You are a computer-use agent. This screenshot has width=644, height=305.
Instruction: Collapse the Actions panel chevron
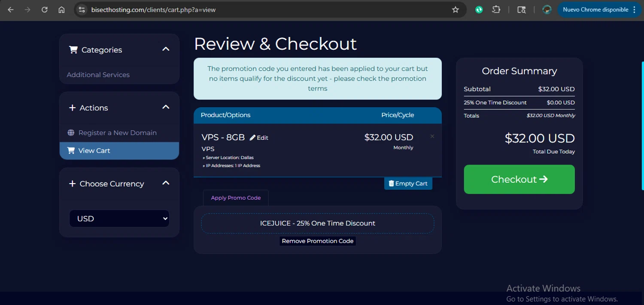click(166, 107)
